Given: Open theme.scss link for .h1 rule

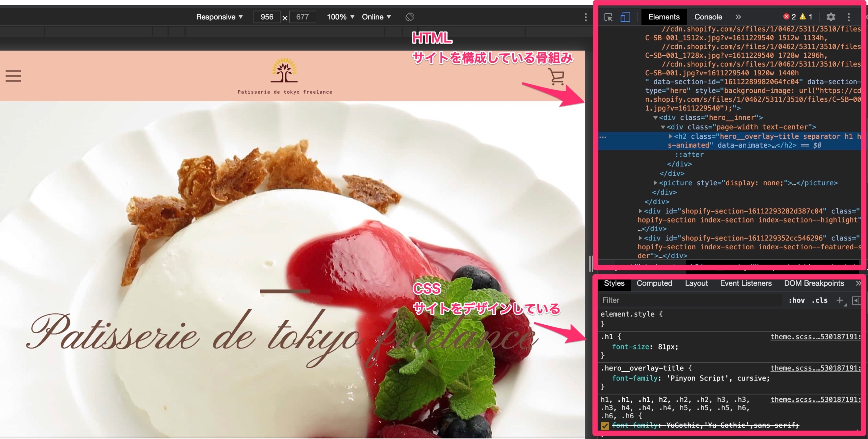Looking at the screenshot, I should point(815,337).
